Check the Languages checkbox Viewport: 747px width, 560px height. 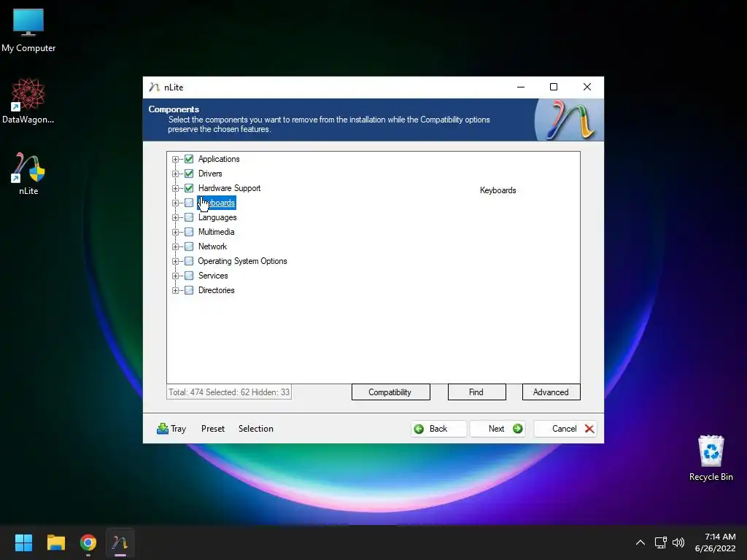(x=189, y=217)
